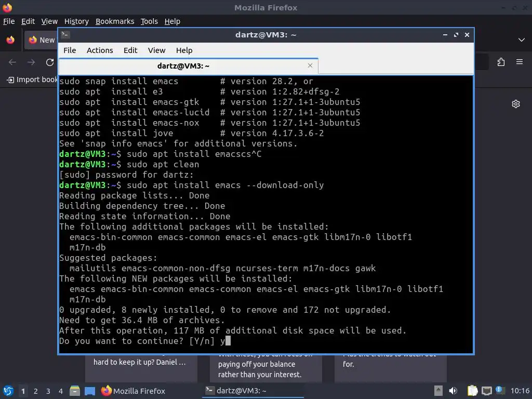This screenshot has height=399, width=532.
Task: Open the terminal Edit menu
Action: pyautogui.click(x=130, y=50)
